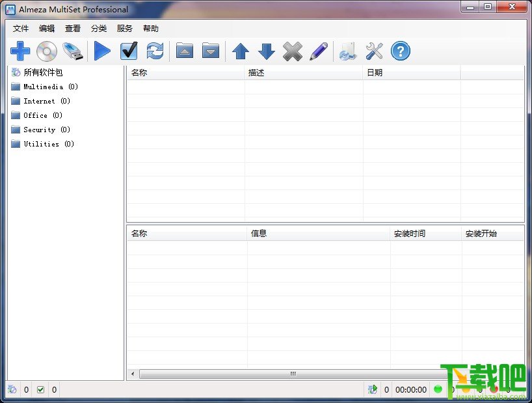This screenshot has width=532, height=403.
Task: Open the CD/DVD disc builder icon
Action: [x=46, y=51]
